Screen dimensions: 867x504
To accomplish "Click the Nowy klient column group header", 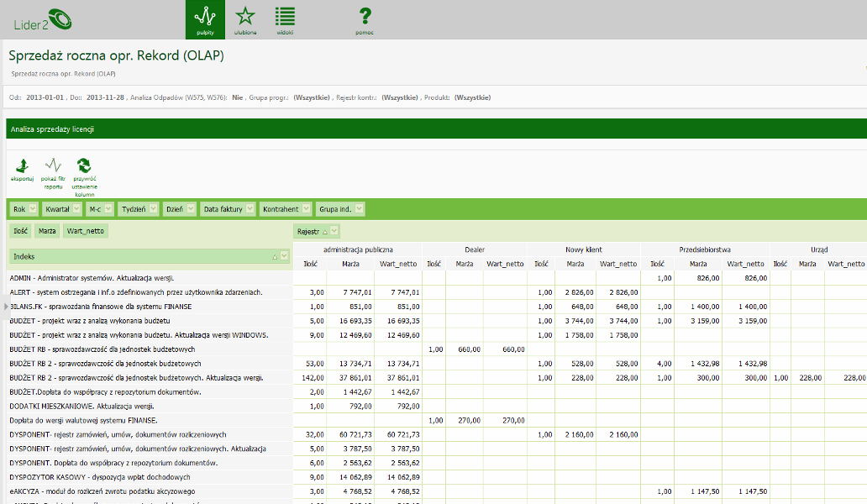I will [583, 249].
